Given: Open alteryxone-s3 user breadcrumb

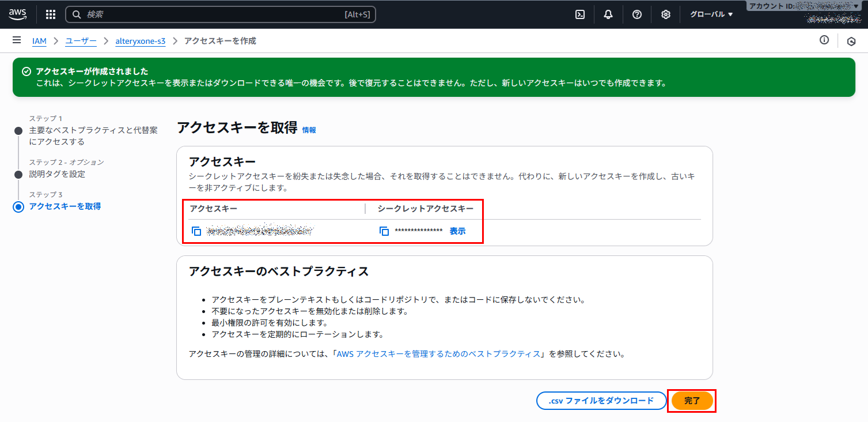Looking at the screenshot, I should tap(141, 41).
